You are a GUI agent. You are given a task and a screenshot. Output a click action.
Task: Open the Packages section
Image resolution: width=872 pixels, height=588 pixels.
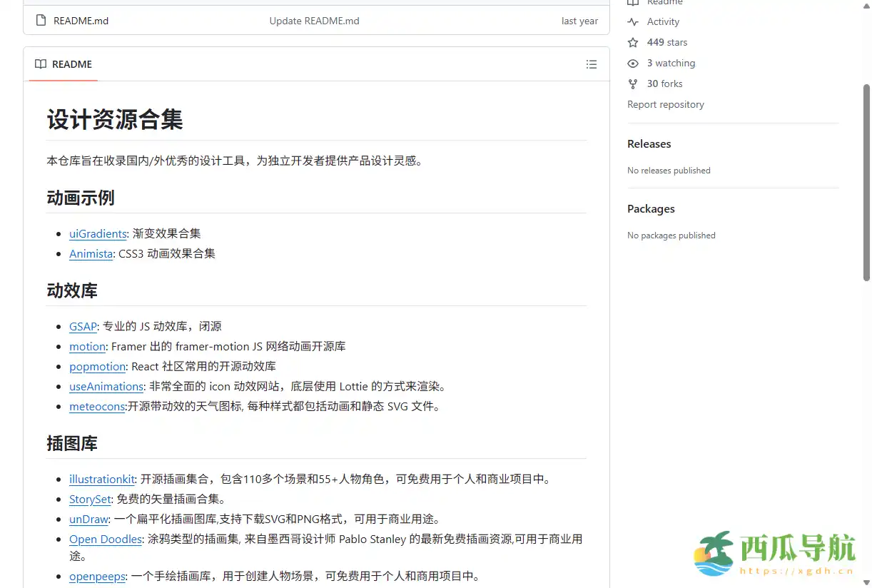point(651,208)
